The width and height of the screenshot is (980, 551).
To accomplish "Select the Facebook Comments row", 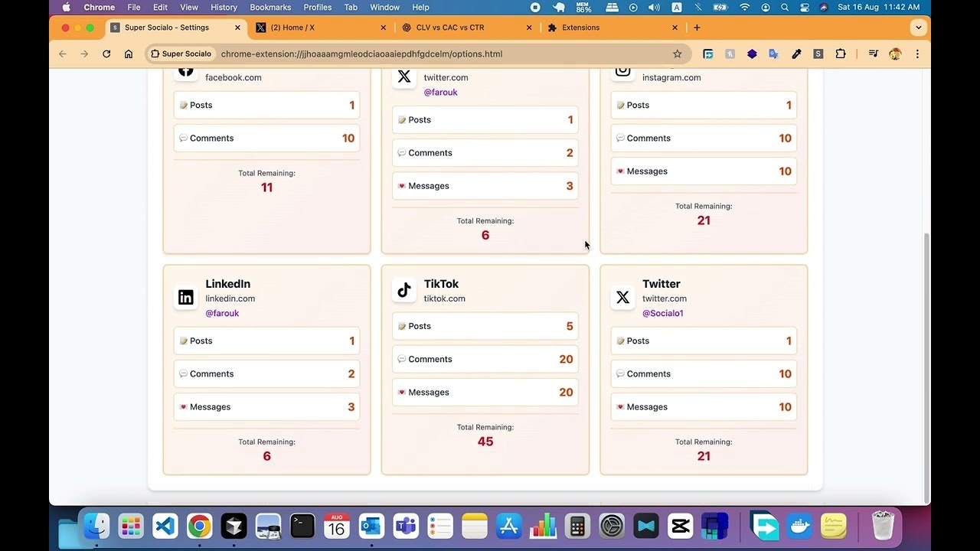I will (x=266, y=138).
